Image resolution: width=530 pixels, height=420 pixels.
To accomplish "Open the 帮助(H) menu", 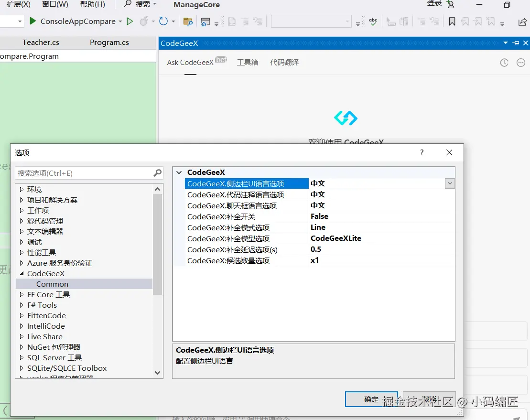I will (x=92, y=4).
